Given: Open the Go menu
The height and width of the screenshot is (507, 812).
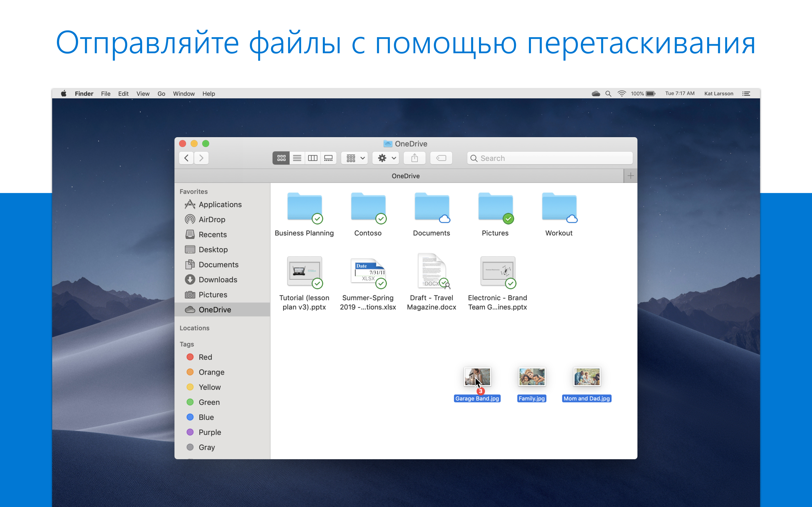Looking at the screenshot, I should 161,94.
